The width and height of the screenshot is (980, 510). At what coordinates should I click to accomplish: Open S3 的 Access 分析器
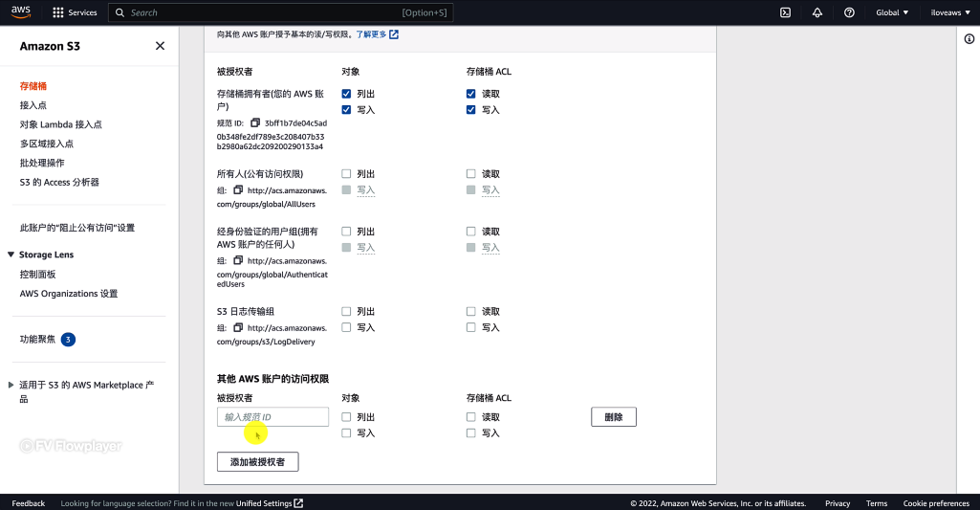point(59,182)
